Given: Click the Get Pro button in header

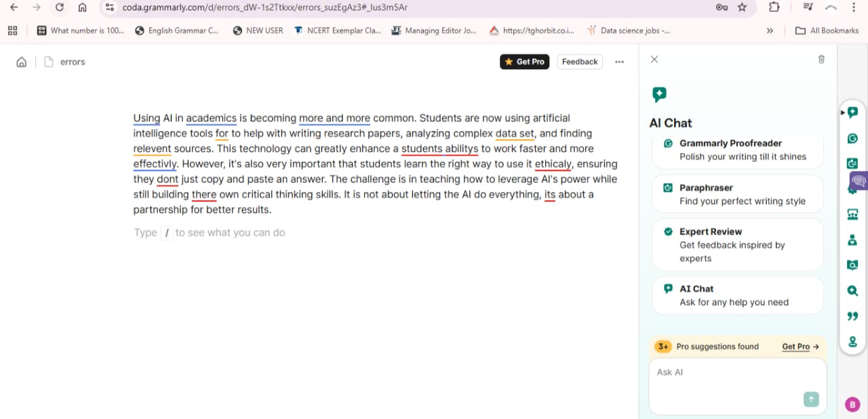Looking at the screenshot, I should (x=524, y=62).
